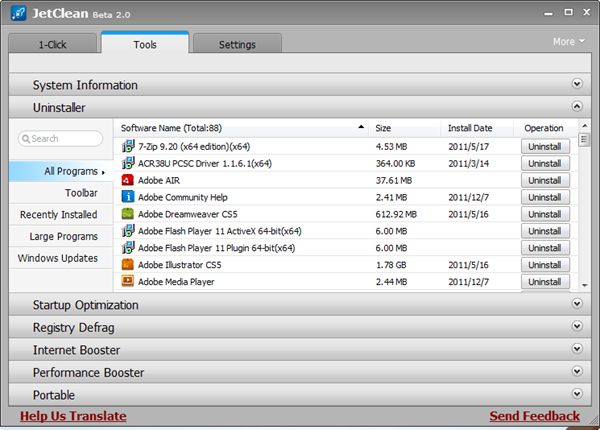Click the 7-Zip 9.20 program icon
Image resolution: width=600 pixels, height=430 pixels.
pos(128,146)
